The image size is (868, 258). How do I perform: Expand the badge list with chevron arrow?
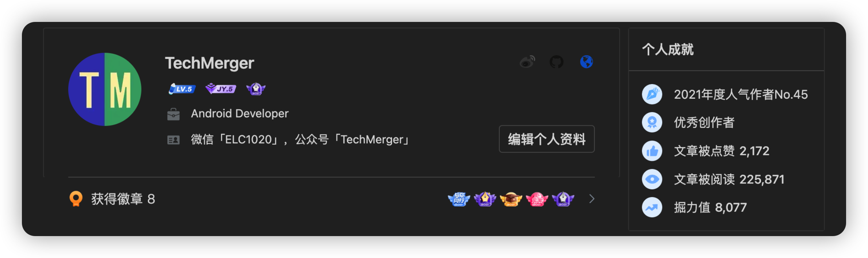tap(592, 199)
